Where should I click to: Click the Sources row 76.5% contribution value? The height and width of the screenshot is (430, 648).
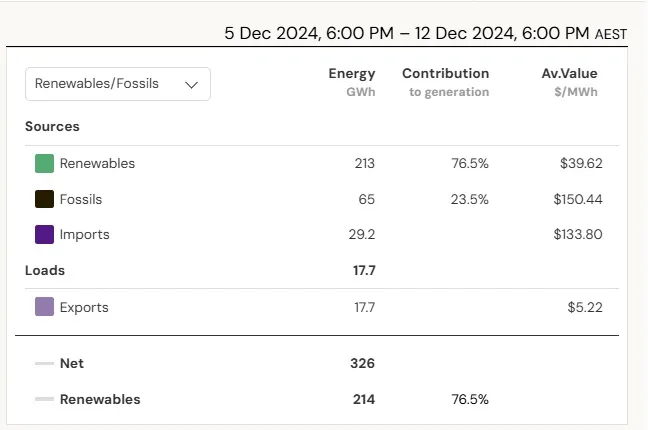click(x=470, y=163)
